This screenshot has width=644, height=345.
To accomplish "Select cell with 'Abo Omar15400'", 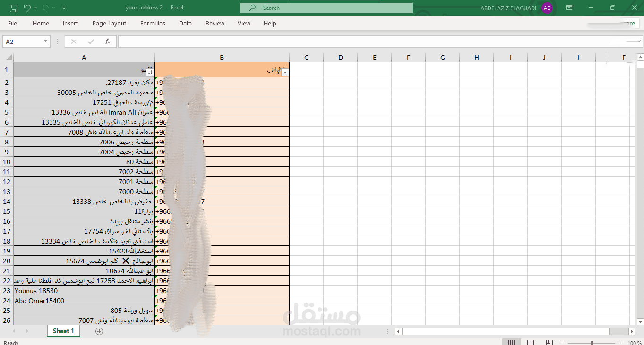I will (84, 301).
